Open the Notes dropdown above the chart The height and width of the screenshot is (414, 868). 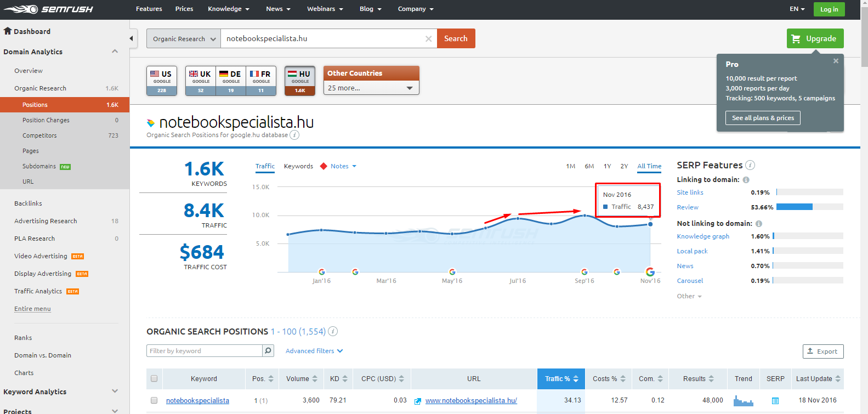coord(343,166)
